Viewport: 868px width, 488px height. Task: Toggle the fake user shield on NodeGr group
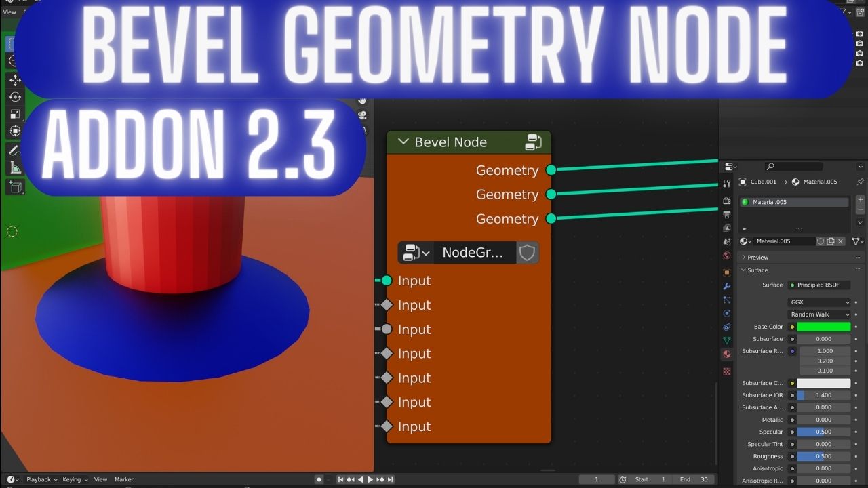[527, 252]
